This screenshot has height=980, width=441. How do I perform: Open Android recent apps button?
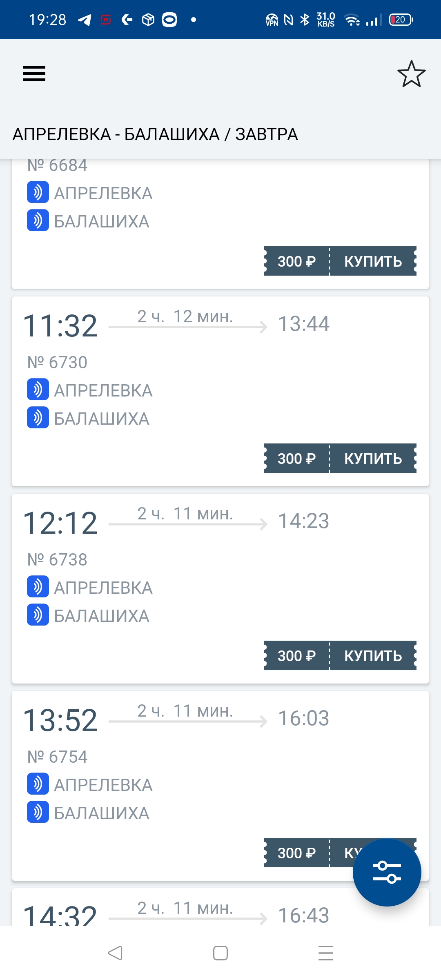pos(325,953)
